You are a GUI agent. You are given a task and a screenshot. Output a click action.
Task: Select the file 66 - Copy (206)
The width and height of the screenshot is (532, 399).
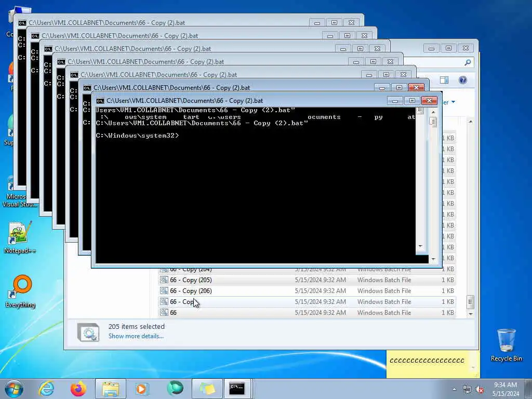click(307, 291)
